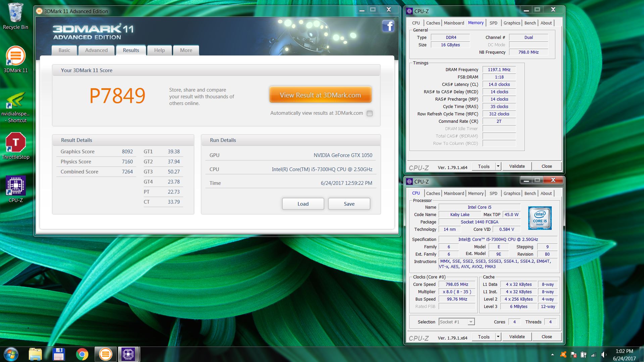The width and height of the screenshot is (644, 362).
Task: Switch to 3DMark 11 on the taskbar
Action: (x=105, y=354)
